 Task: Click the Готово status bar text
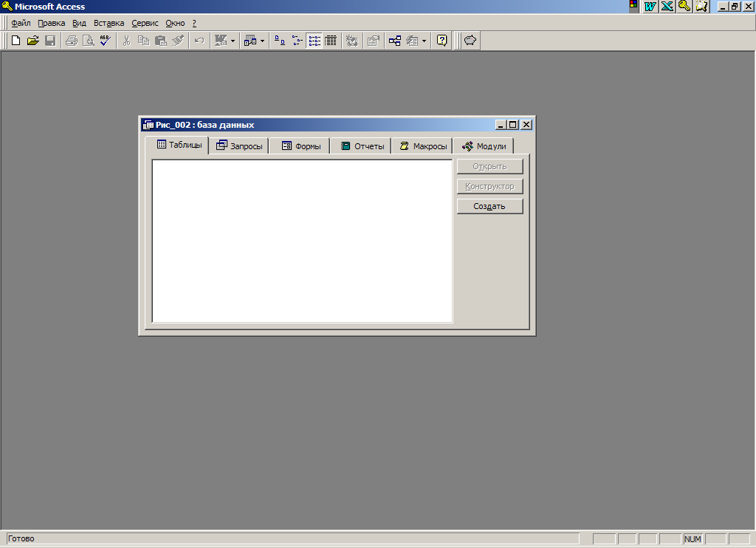tap(21, 539)
